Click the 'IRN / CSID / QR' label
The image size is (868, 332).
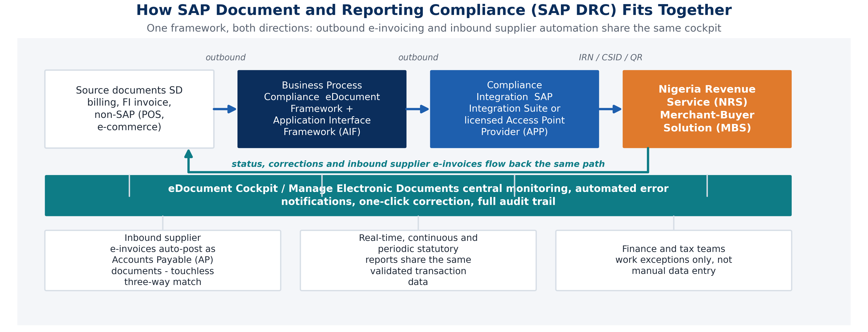click(x=611, y=57)
